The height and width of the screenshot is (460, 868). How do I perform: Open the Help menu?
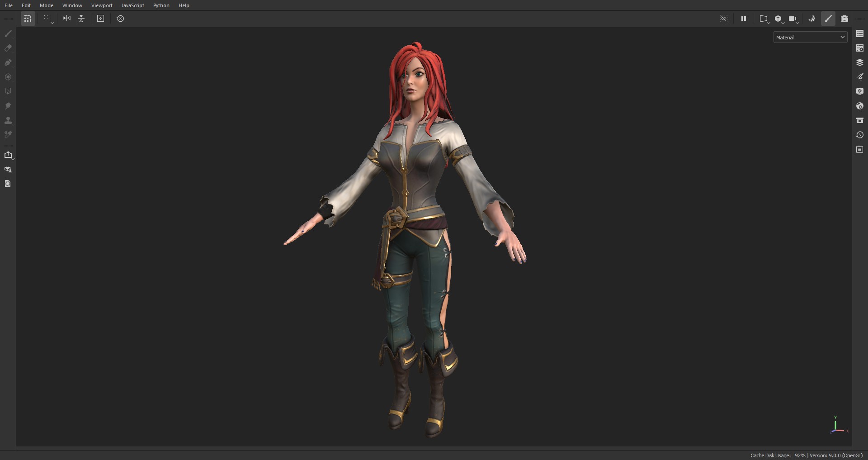pos(184,5)
